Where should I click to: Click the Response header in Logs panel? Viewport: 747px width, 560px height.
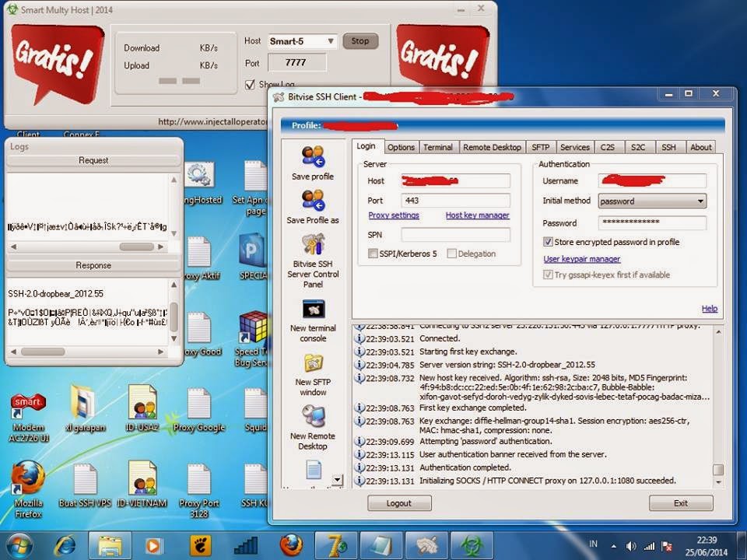[x=93, y=265]
